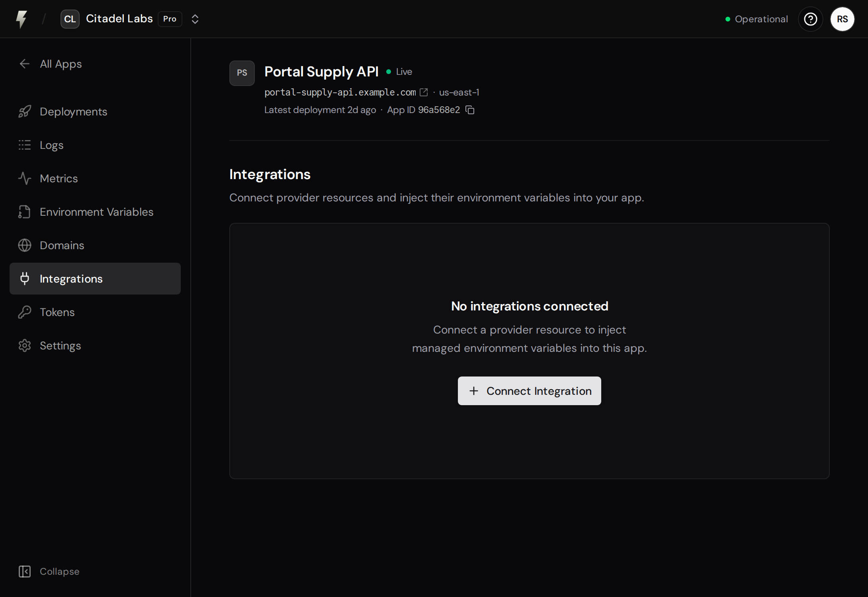Click the Portal Supply API title
Image resolution: width=868 pixels, height=597 pixels.
pyautogui.click(x=321, y=72)
